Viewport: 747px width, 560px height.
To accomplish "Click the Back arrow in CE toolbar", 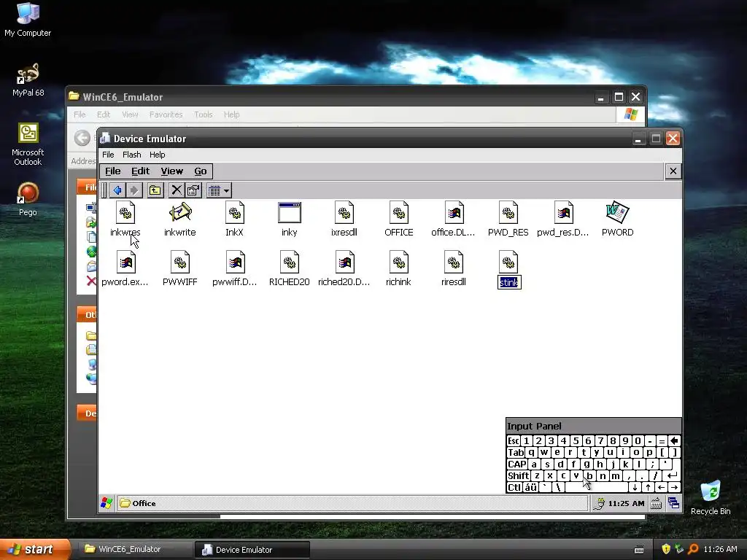I will [117, 190].
